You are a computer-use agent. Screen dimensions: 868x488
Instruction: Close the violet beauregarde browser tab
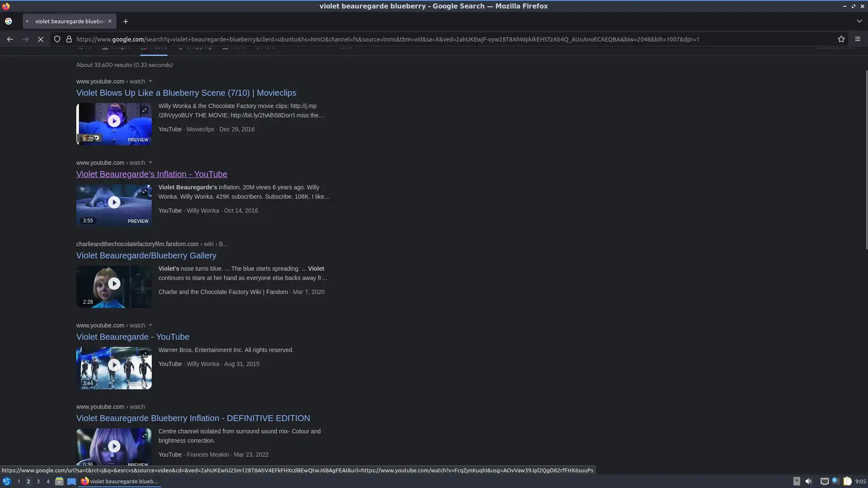[x=110, y=21]
